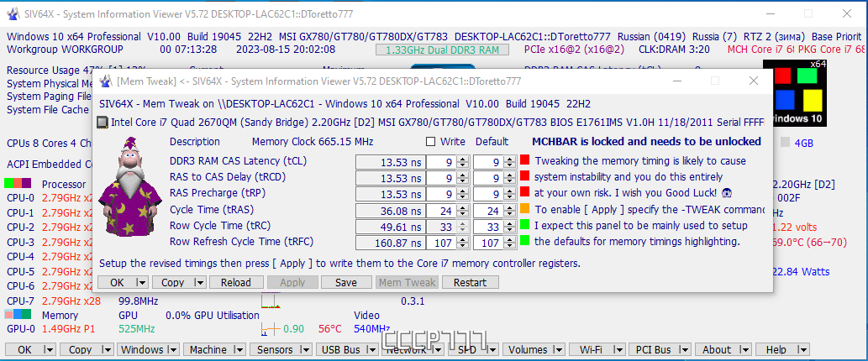This screenshot has width=868, height=361.
Task: Increase the tRFC Write value with up arrow
Action: click(x=465, y=239)
